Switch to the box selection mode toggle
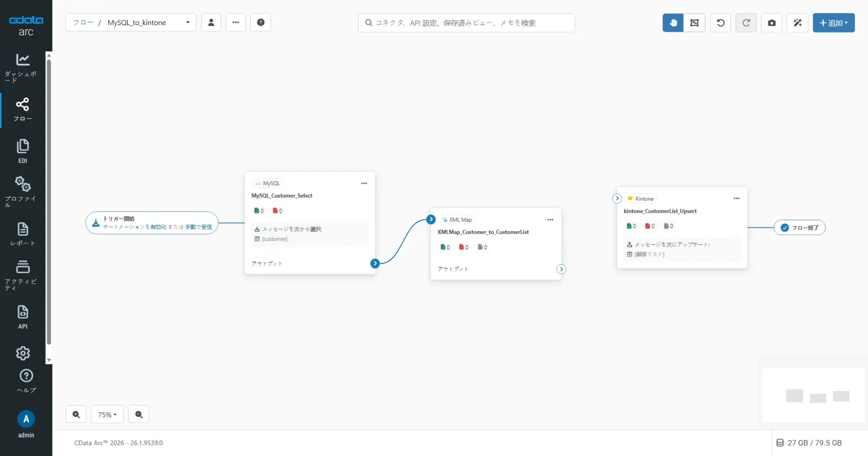 (x=695, y=23)
